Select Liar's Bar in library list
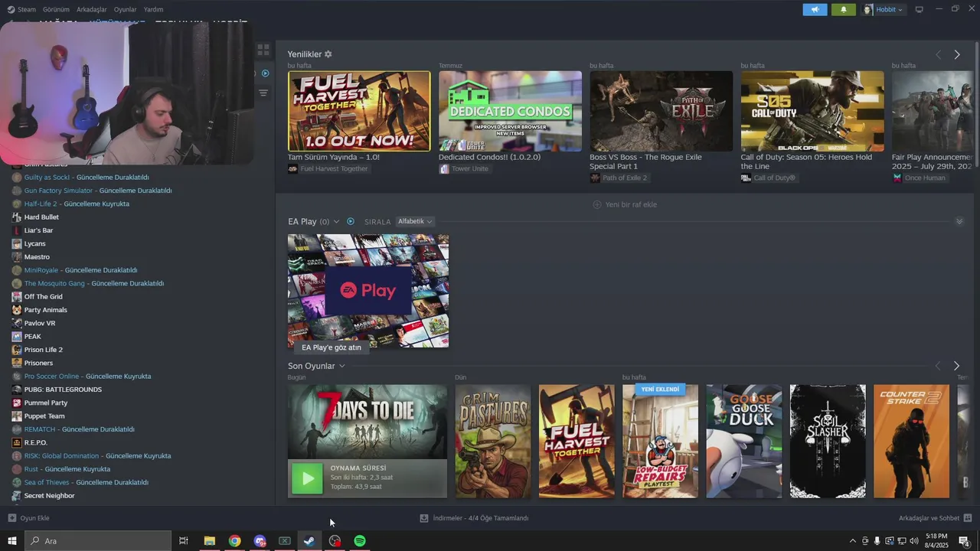Image resolution: width=980 pixels, height=551 pixels. [38, 230]
